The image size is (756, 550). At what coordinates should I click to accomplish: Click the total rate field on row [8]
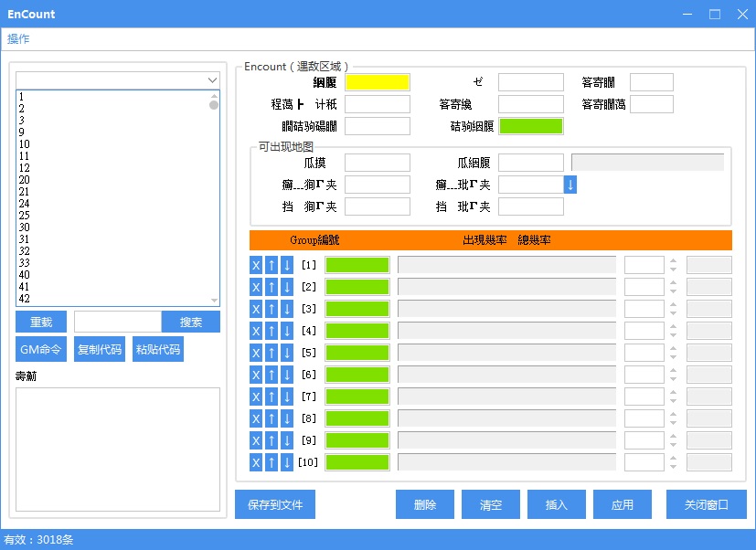709,418
